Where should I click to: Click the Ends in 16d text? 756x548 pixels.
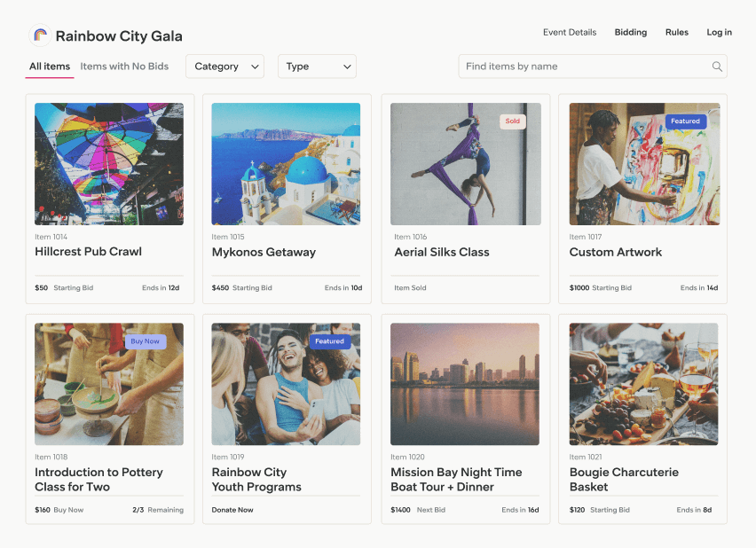[x=520, y=510]
